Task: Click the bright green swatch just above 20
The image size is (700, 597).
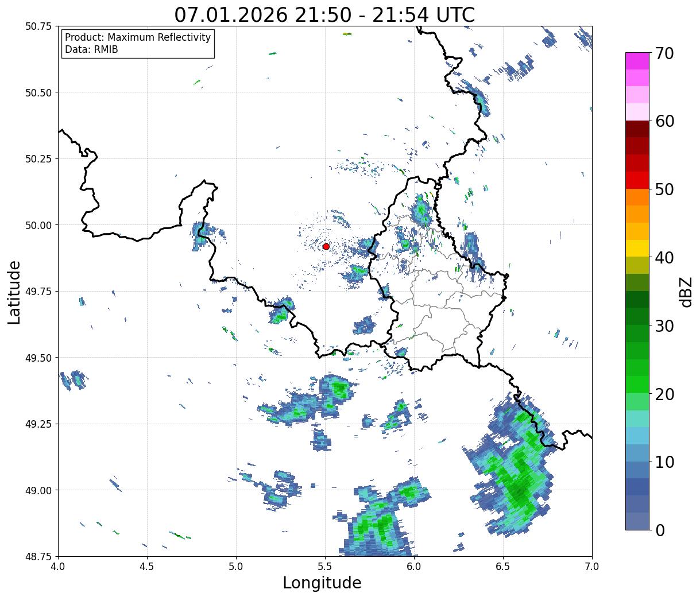Action: tap(637, 385)
